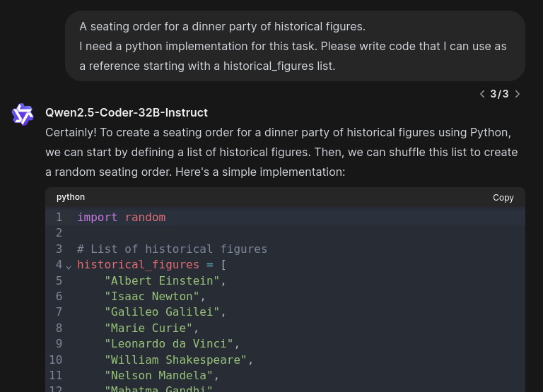Click line number 1 in code gutter

[x=59, y=217]
